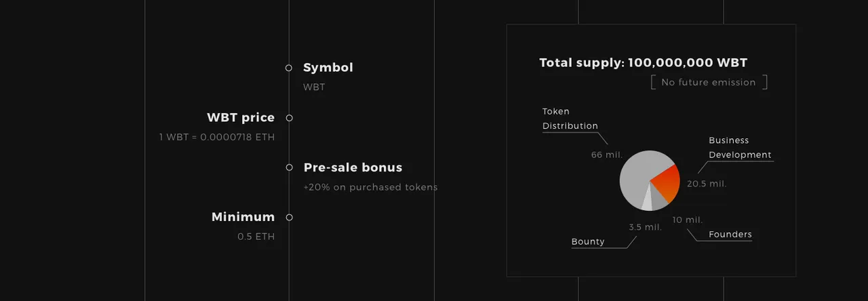Click the Business Development label
The width and height of the screenshot is (868, 301).
pos(741,148)
